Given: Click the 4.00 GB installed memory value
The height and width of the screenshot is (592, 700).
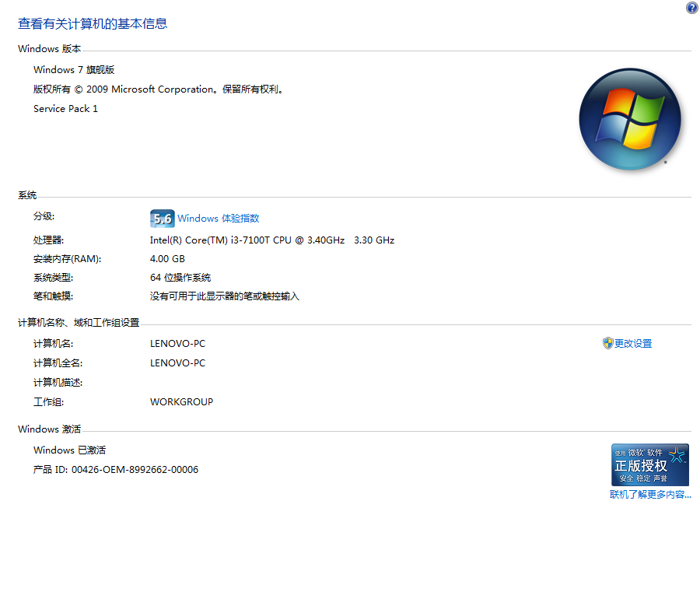Looking at the screenshot, I should 167,259.
